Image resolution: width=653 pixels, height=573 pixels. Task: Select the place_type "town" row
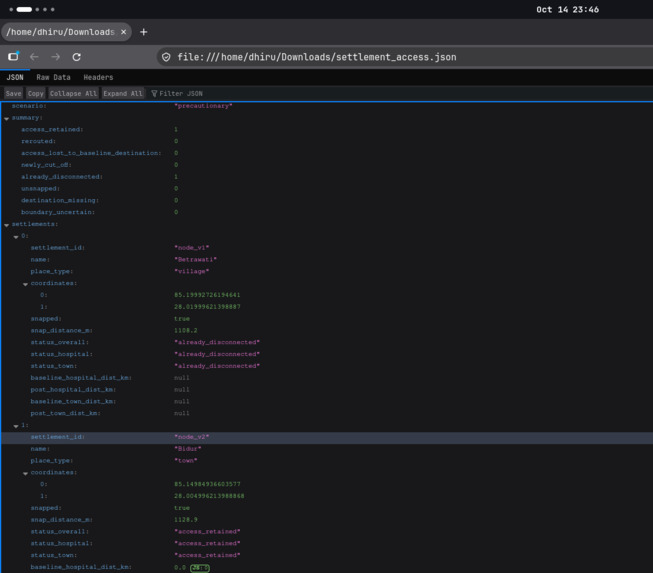tap(327, 461)
